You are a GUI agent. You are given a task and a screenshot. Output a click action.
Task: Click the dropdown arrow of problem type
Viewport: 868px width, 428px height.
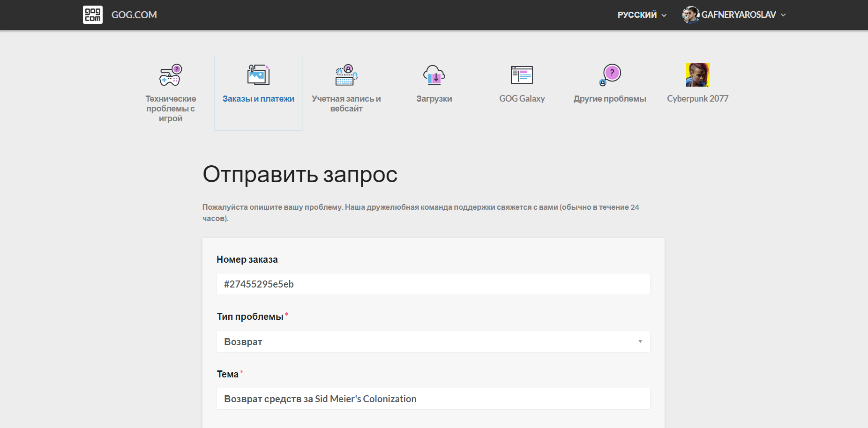tap(640, 341)
